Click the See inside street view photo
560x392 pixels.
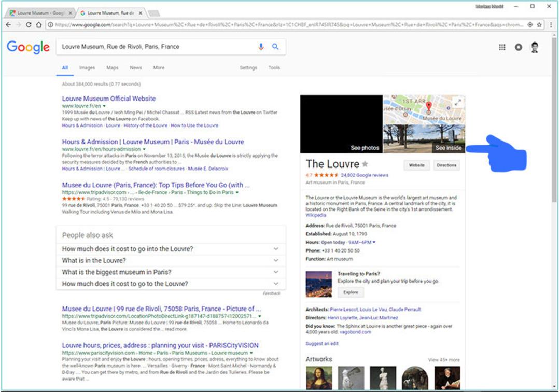point(424,139)
